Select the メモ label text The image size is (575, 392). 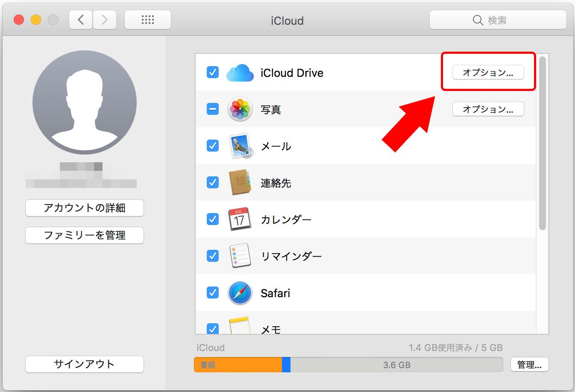[271, 329]
